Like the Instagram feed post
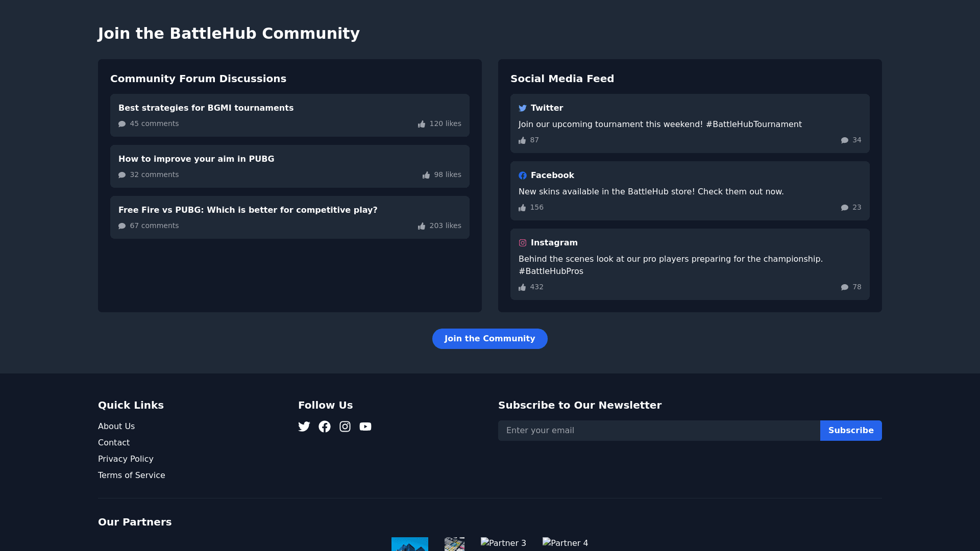 click(x=522, y=287)
